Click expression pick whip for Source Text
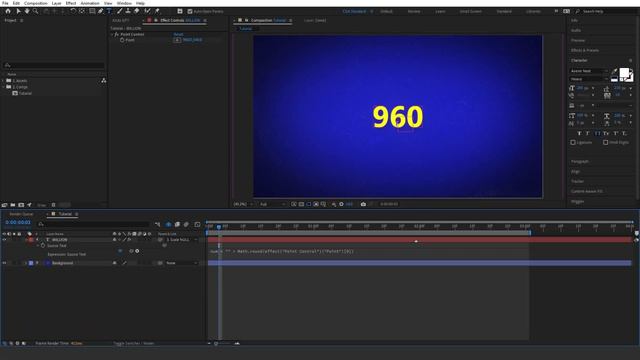Image resolution: width=640 pixels, height=360 pixels. pyautogui.click(x=131, y=251)
